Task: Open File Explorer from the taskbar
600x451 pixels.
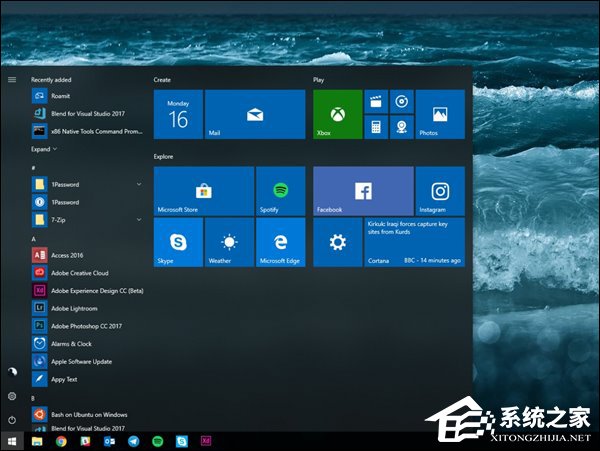Action: 37,441
